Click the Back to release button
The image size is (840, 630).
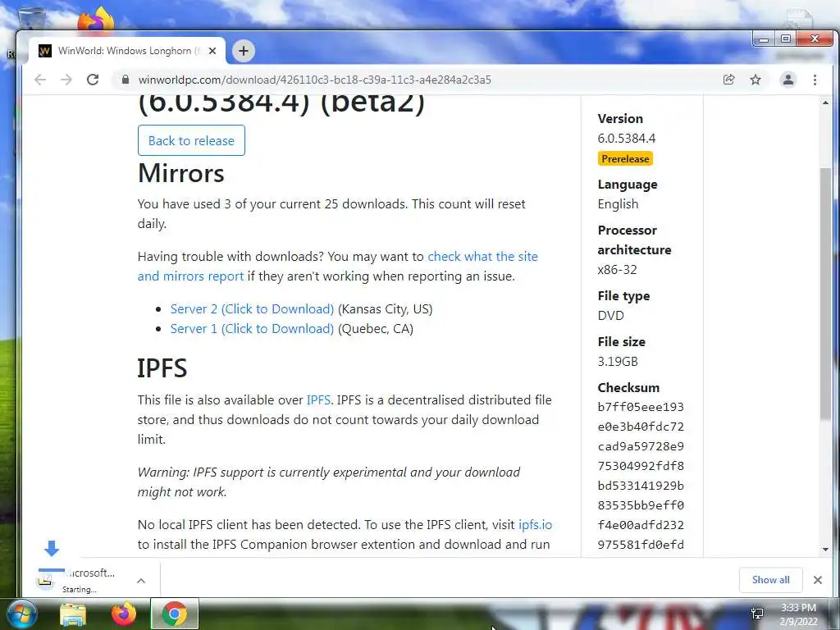191,140
